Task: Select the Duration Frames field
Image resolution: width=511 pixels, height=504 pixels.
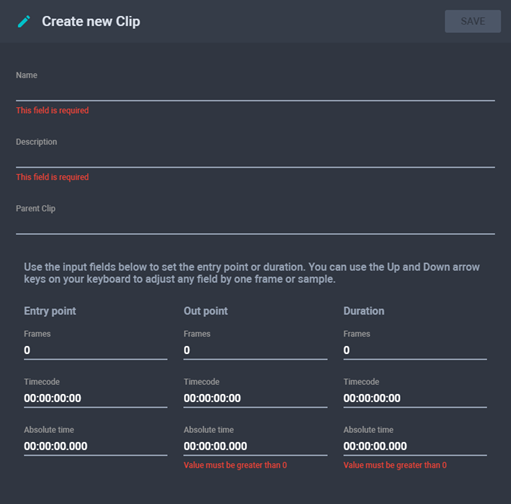Action: [x=415, y=350]
